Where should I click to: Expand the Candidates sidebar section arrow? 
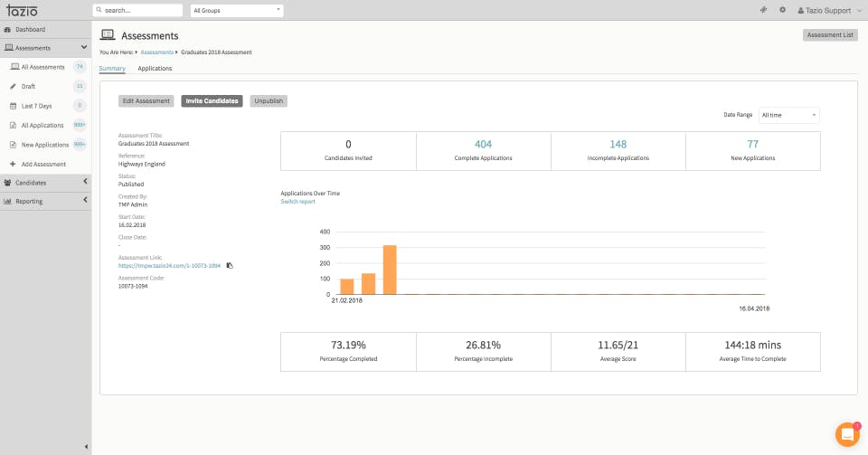(x=85, y=182)
